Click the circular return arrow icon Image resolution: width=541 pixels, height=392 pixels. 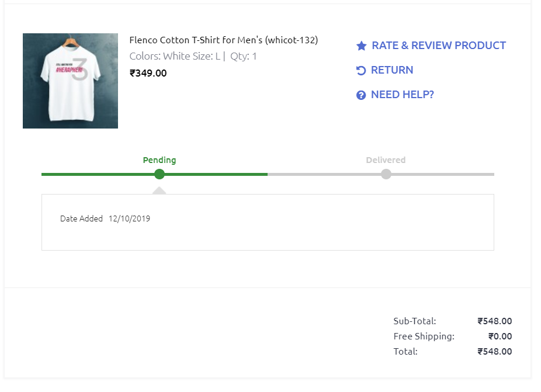point(361,71)
